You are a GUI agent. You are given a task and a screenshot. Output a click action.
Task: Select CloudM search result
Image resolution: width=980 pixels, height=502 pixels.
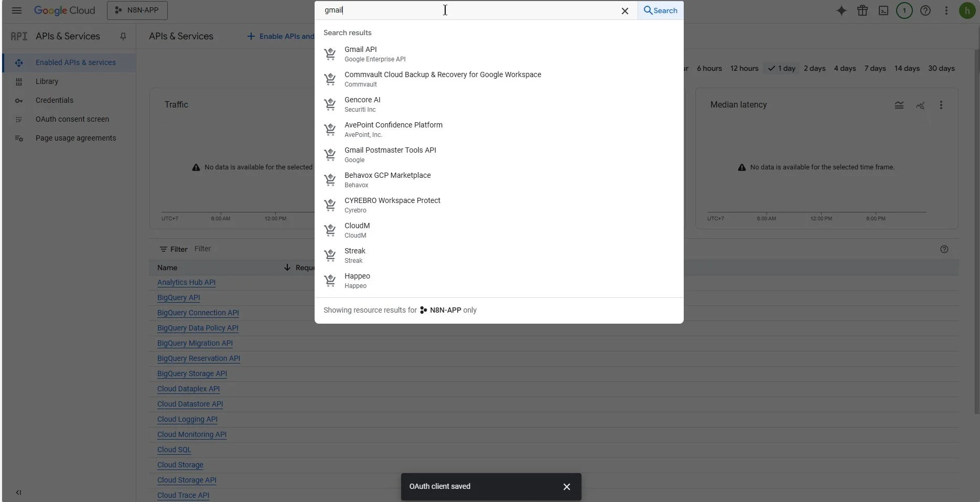point(499,230)
